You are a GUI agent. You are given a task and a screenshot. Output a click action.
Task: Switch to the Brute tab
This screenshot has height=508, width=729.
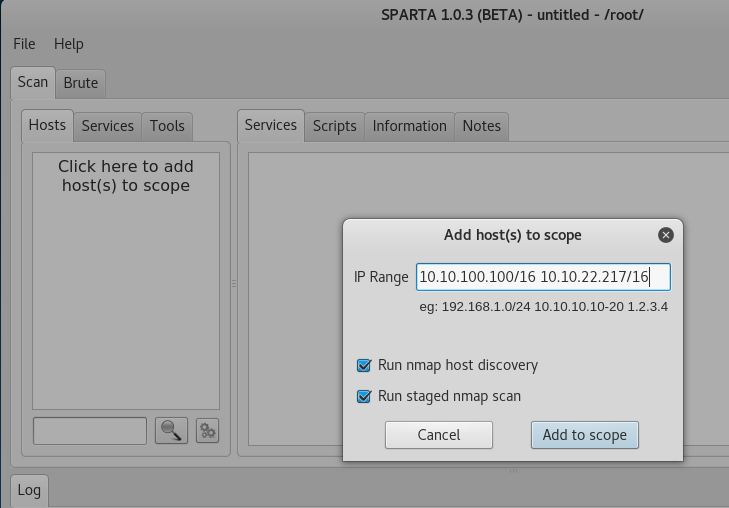tap(81, 83)
